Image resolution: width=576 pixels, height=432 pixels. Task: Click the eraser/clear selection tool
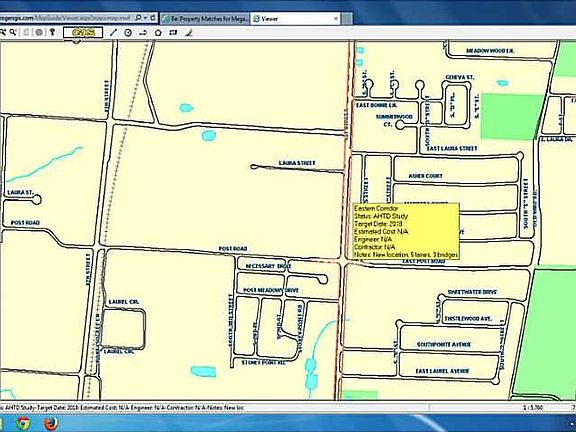(x=188, y=32)
